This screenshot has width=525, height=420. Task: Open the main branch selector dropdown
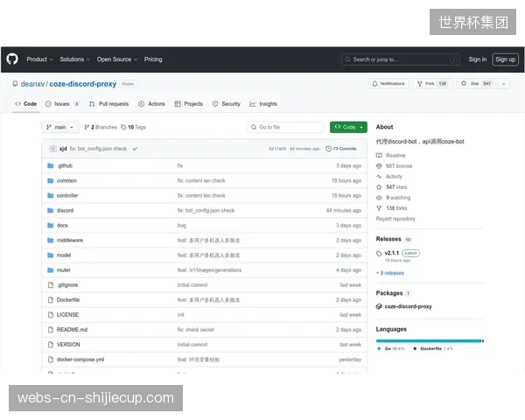(60, 127)
